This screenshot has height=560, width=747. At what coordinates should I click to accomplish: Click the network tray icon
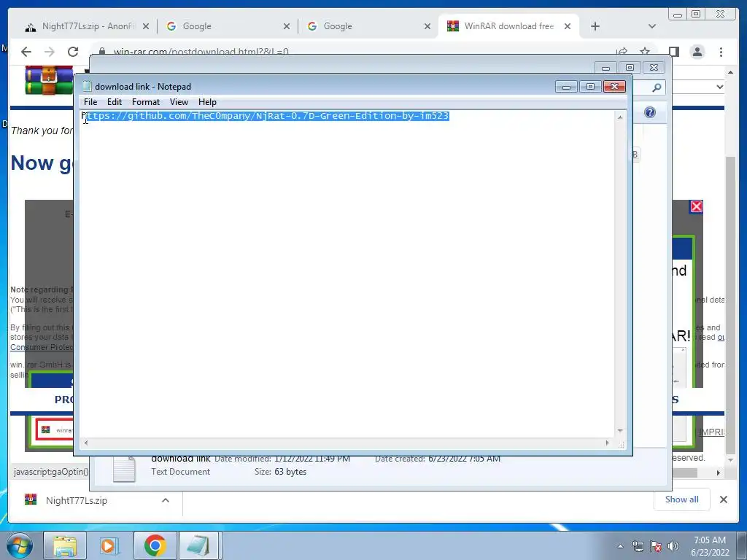(638, 546)
